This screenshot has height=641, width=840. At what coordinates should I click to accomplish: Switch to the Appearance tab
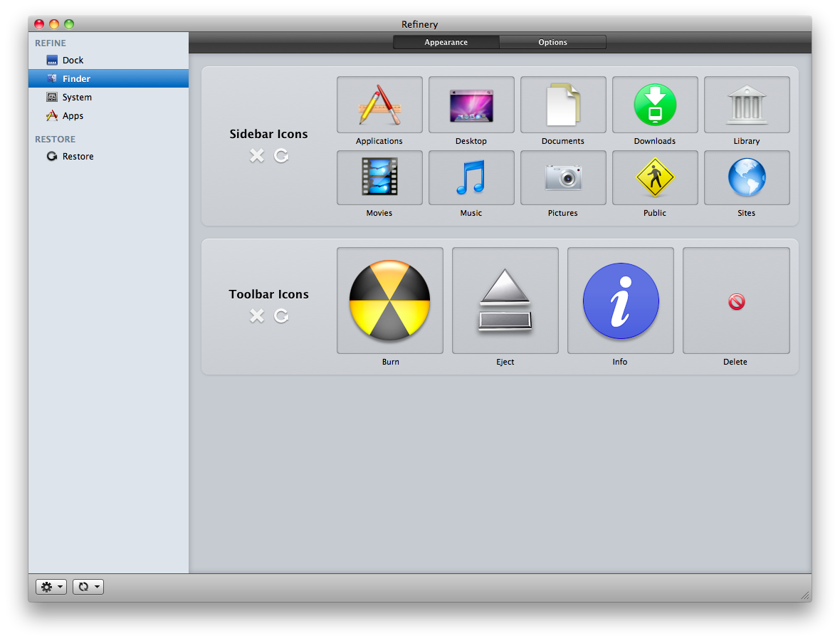[446, 42]
